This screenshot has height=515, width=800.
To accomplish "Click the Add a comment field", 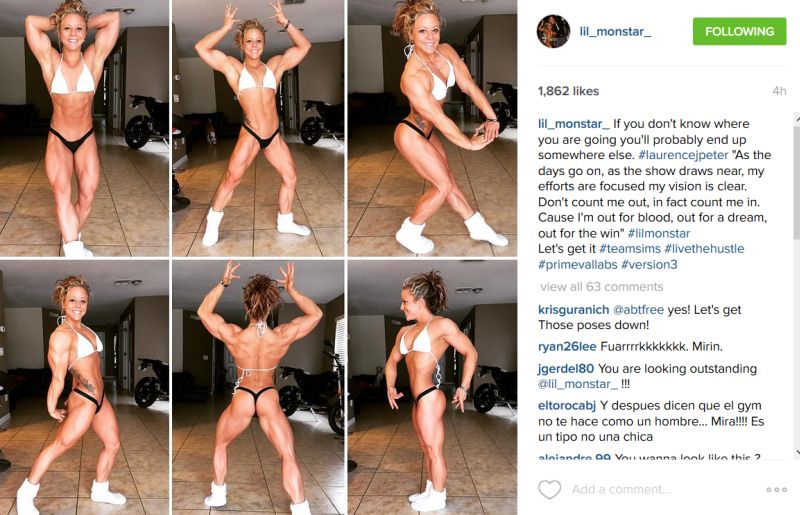I will 663,489.
